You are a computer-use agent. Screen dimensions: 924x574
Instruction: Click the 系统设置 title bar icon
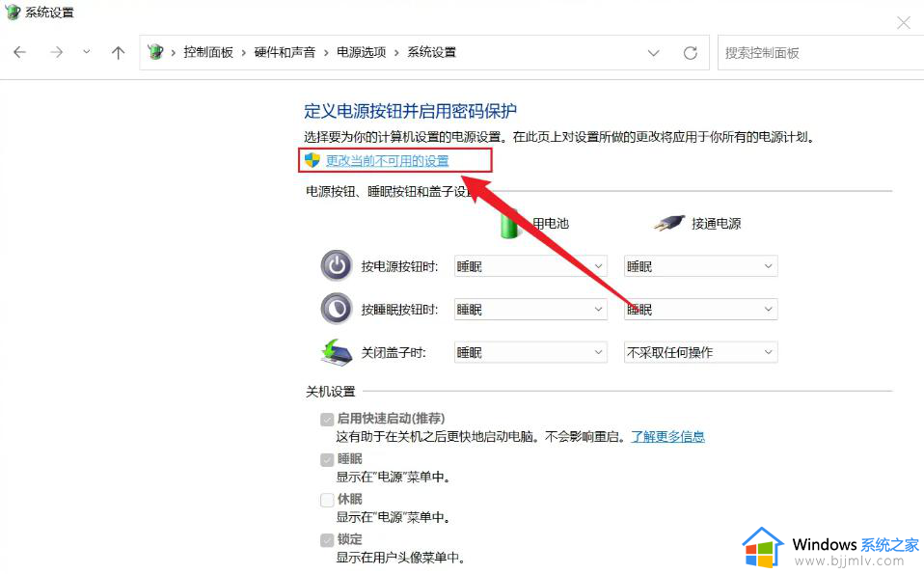pyautogui.click(x=13, y=13)
